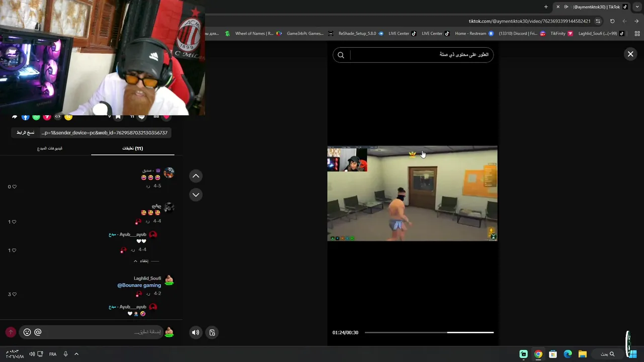644x362 pixels.
Task: Reply to the comment dated 4-5
Action: [148, 186]
